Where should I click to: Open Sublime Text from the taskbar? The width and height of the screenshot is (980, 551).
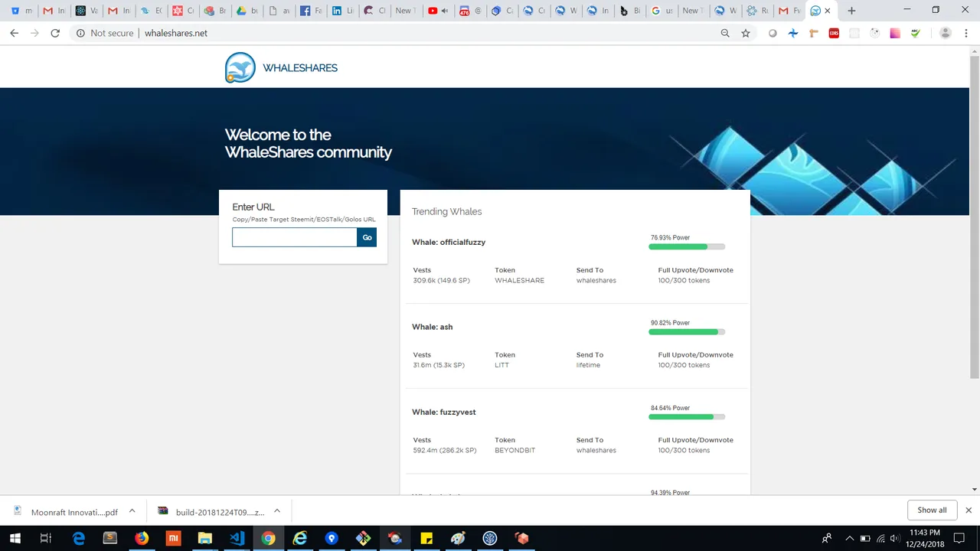coord(110,538)
